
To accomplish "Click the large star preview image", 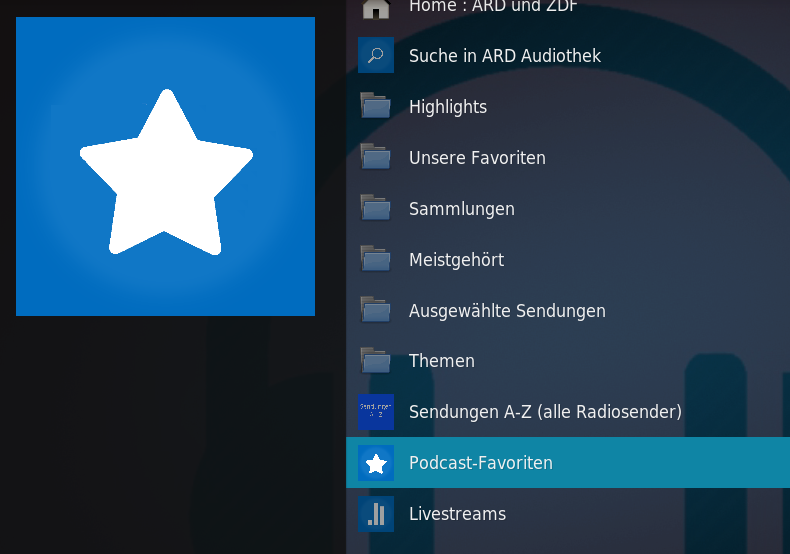I will (165, 166).
